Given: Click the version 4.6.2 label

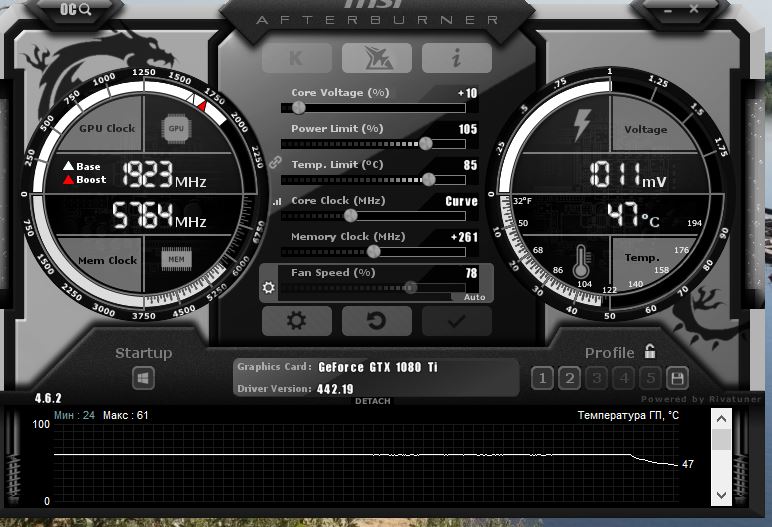Looking at the screenshot, I should 48,398.
